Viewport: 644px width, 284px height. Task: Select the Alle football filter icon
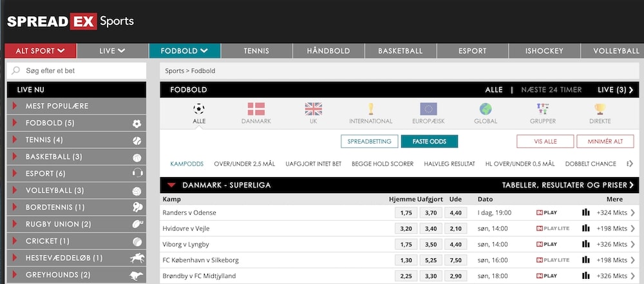[x=199, y=109]
